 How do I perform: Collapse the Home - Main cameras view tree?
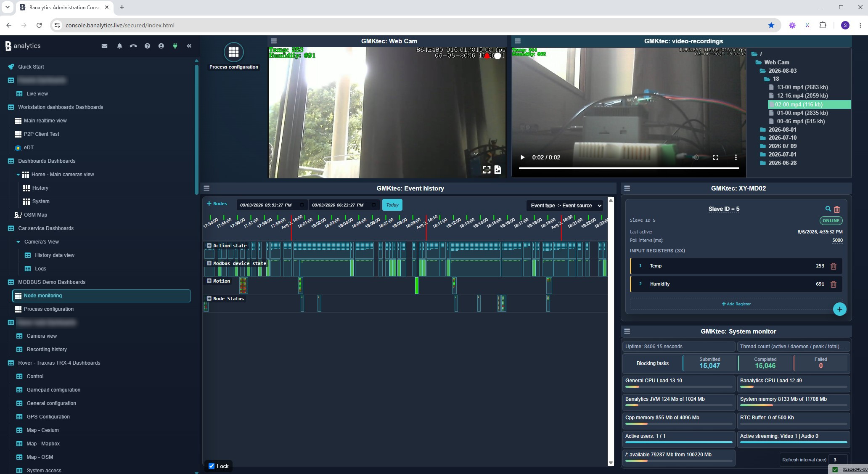pyautogui.click(x=18, y=175)
